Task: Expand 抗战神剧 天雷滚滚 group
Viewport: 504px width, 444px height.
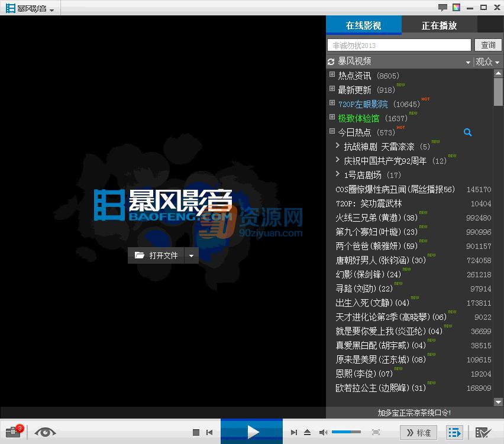Action: click(338, 145)
